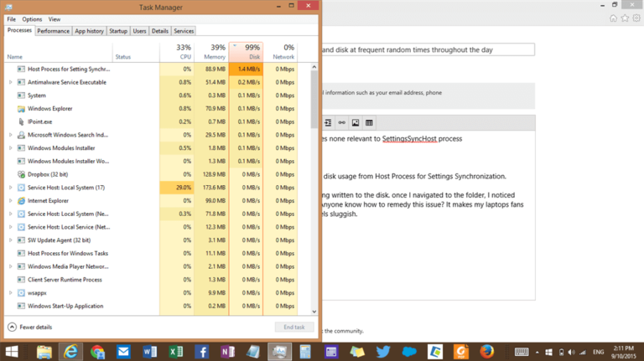Open browser Tools gear icon
The height and width of the screenshot is (361, 644).
636,18
